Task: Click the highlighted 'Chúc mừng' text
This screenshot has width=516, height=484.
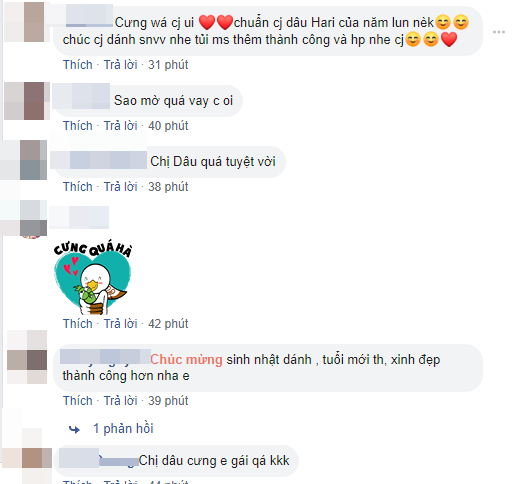Action: (186, 360)
